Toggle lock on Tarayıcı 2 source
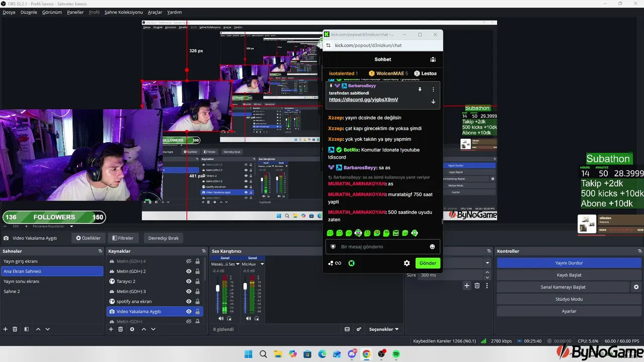 (x=197, y=282)
